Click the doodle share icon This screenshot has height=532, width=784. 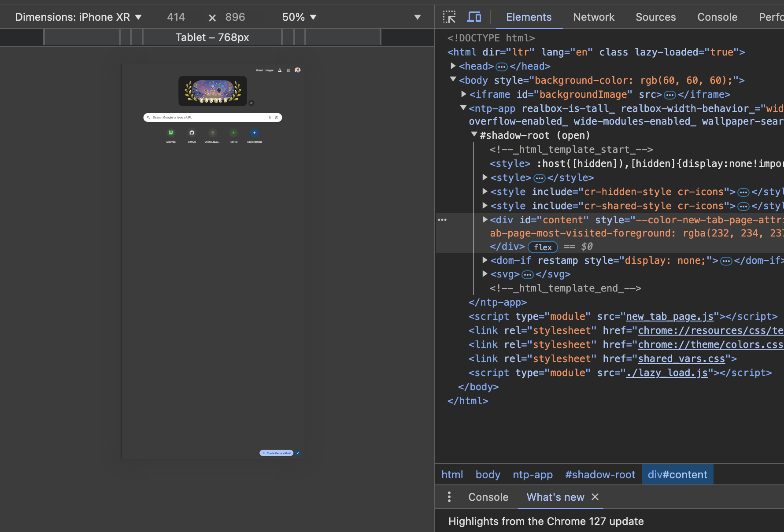pyautogui.click(x=251, y=103)
